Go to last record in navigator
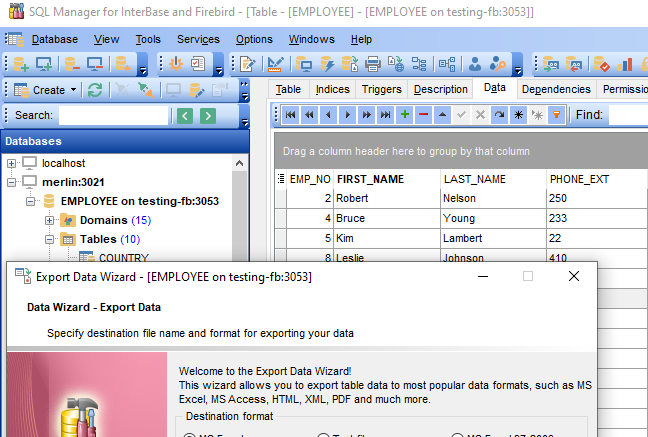Image resolution: width=648 pixels, height=437 pixels. [386, 115]
